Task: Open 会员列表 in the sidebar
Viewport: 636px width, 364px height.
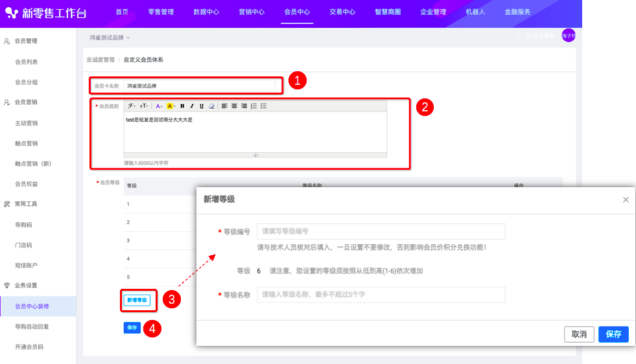Action: (27, 62)
